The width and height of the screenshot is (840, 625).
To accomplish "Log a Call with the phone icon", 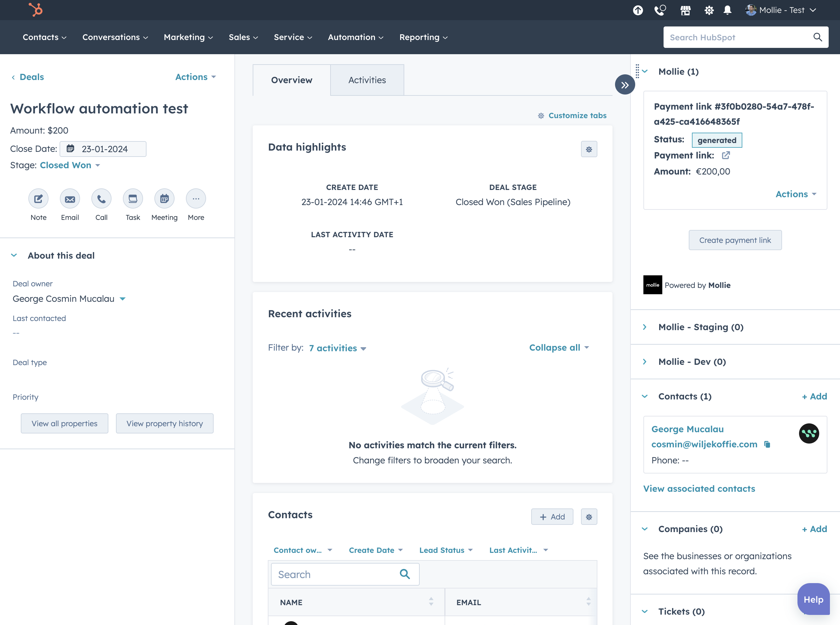I will 101,199.
